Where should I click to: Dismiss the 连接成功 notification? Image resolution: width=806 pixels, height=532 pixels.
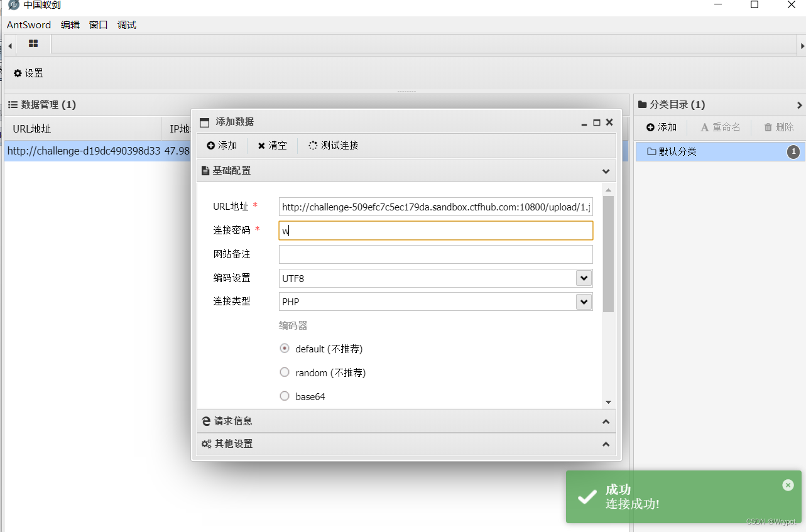788,485
